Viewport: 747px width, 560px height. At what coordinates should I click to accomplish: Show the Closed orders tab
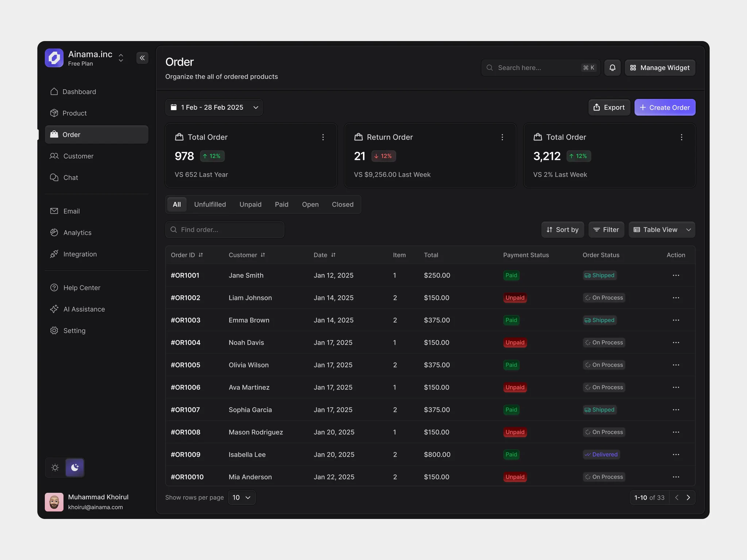coord(343,205)
